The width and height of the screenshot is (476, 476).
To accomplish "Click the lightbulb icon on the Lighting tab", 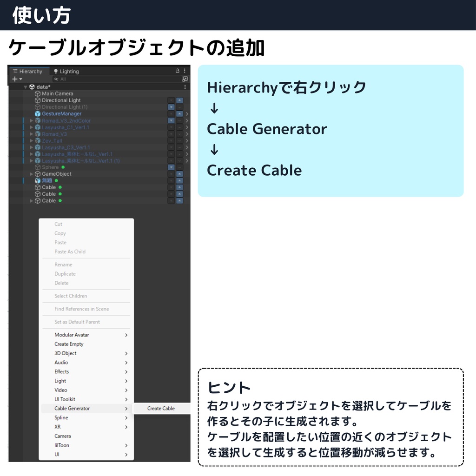I will click(56, 71).
